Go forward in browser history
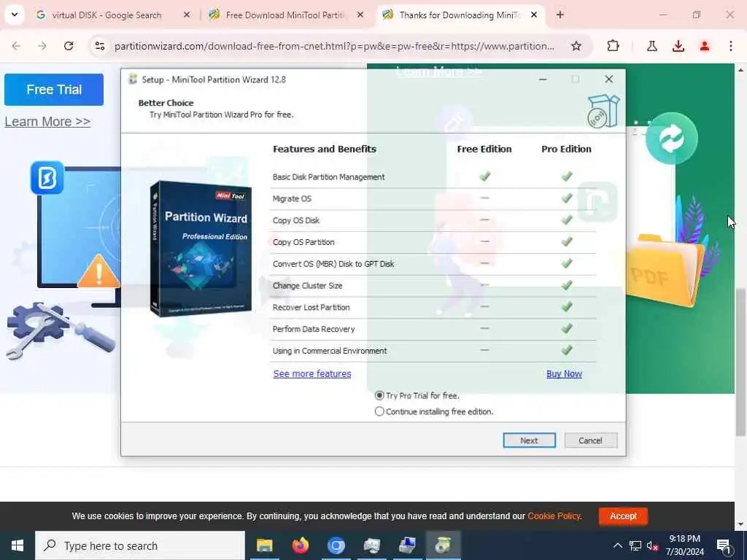This screenshot has width=747, height=560. [42, 46]
